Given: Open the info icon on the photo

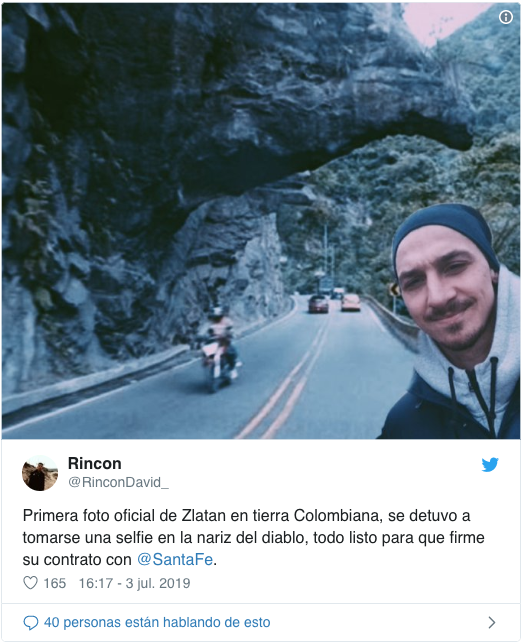Looking at the screenshot, I should (506, 17).
